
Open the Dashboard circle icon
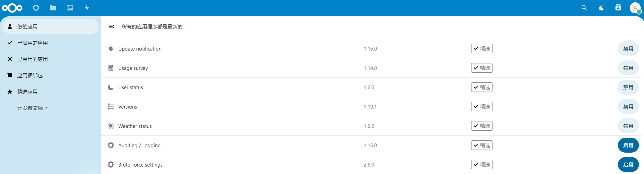coord(36,8)
